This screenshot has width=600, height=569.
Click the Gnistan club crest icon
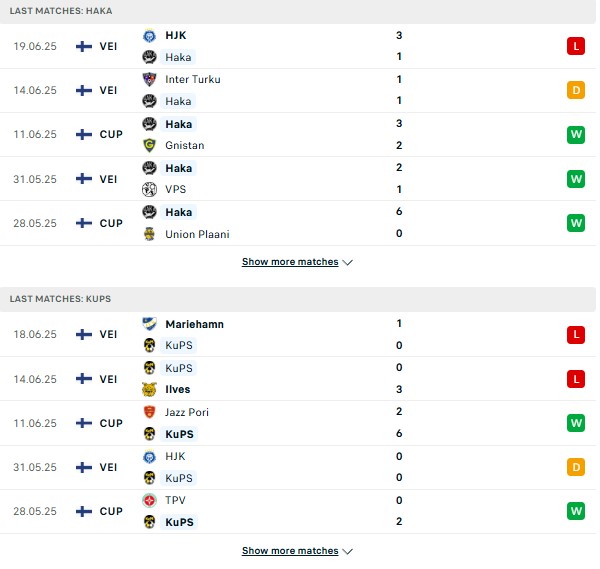149,145
